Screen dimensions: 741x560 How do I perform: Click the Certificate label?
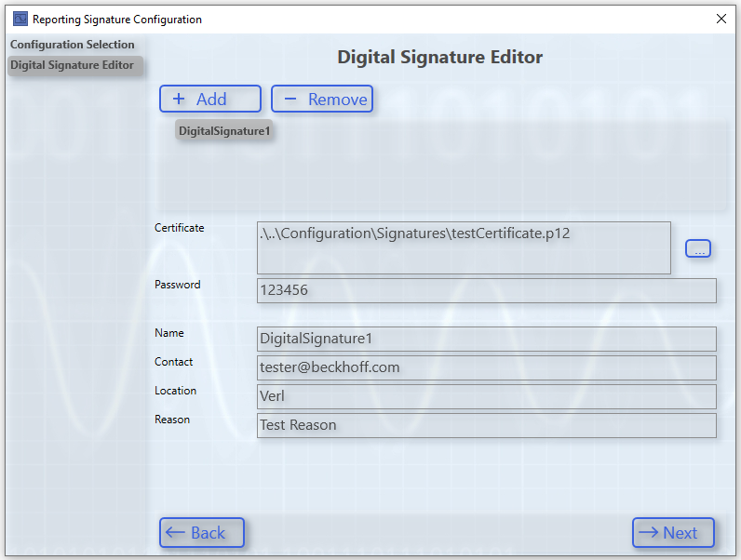pos(179,228)
